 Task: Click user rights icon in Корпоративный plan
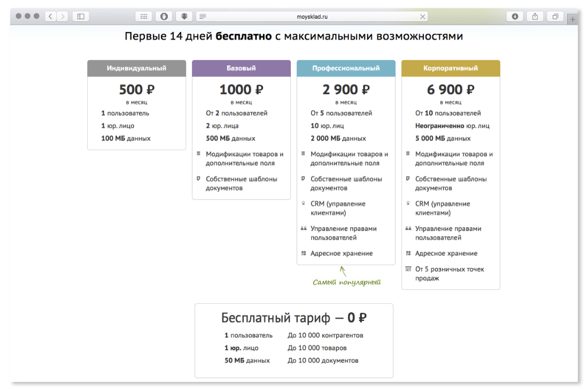point(408,228)
